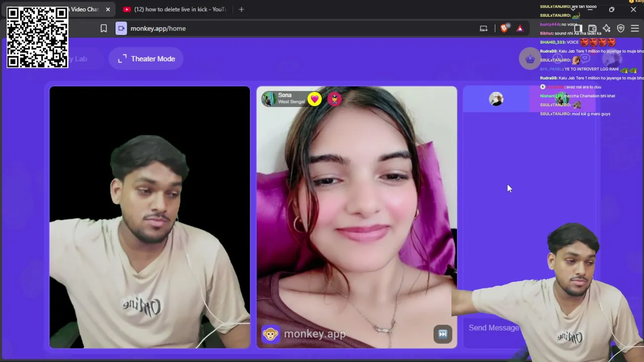
Task: Select the monkey.app/home address text
Action: point(158,29)
